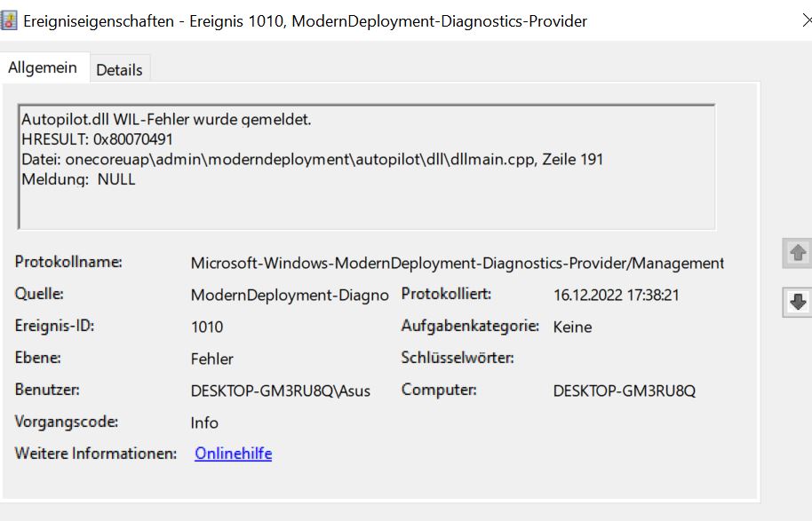Click the event properties title bar icon
Viewport: 812px width, 521px height.
pyautogui.click(x=12, y=20)
